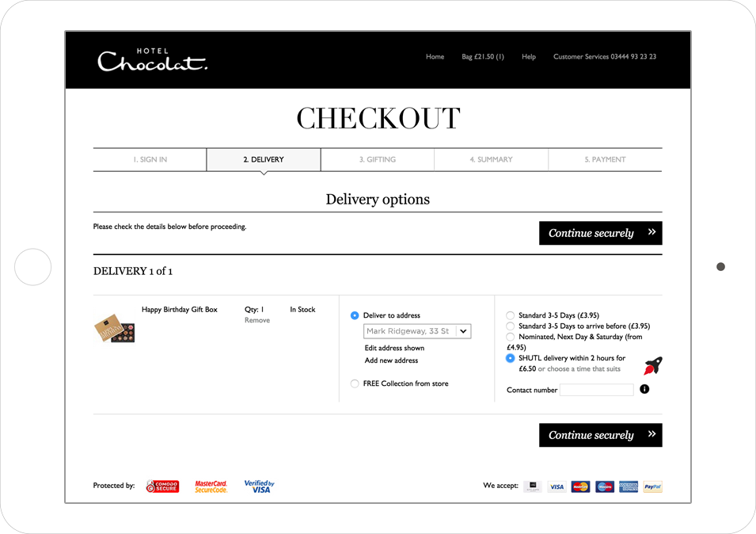Click the Maestro payment icon
Image resolution: width=756 pixels, height=534 pixels.
[x=604, y=486]
